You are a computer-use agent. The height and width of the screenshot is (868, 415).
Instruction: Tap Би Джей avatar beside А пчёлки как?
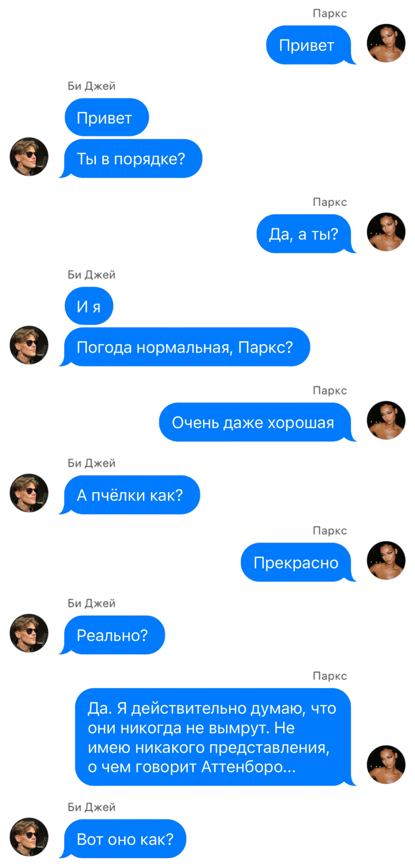point(29,493)
